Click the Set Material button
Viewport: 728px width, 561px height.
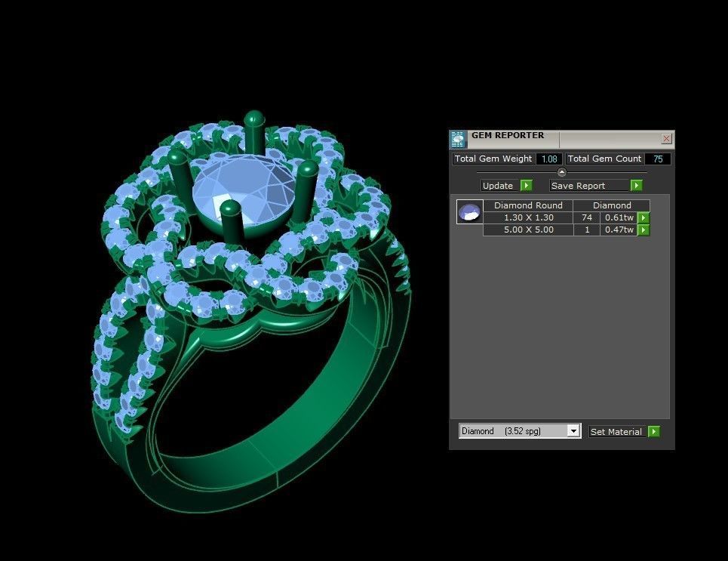pos(616,432)
